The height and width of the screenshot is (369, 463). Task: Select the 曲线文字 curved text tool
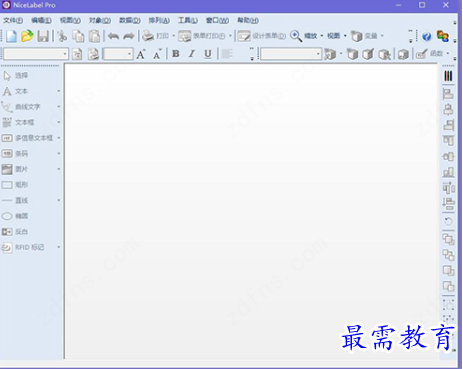click(21, 107)
